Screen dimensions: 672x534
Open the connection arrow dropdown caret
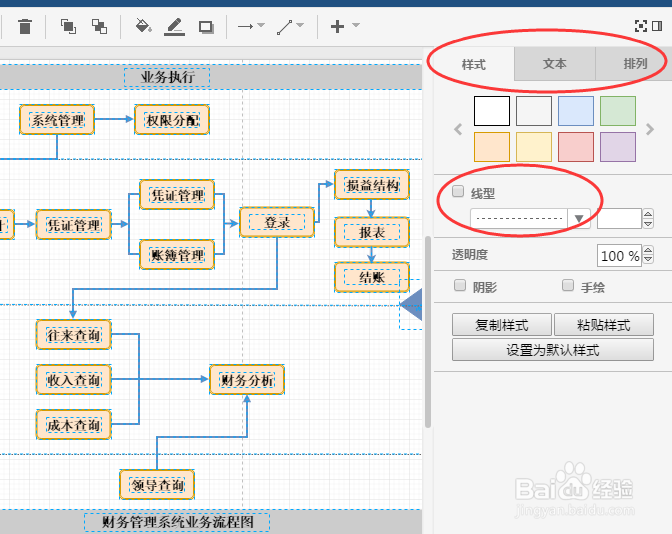tap(261, 25)
